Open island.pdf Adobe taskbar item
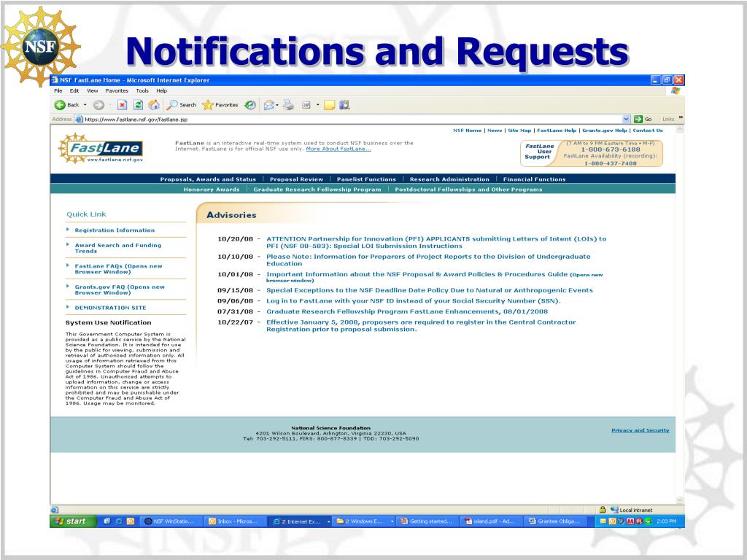Image resolution: width=747 pixels, height=560 pixels. click(491, 521)
